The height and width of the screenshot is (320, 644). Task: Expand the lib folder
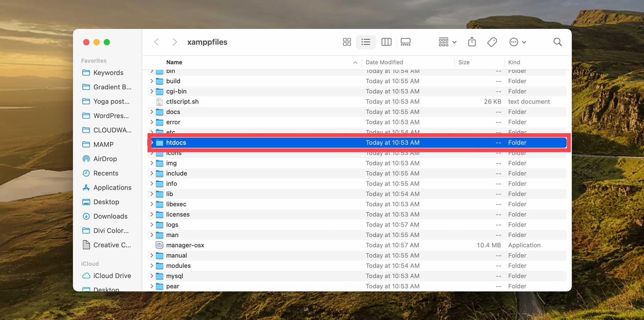click(152, 194)
